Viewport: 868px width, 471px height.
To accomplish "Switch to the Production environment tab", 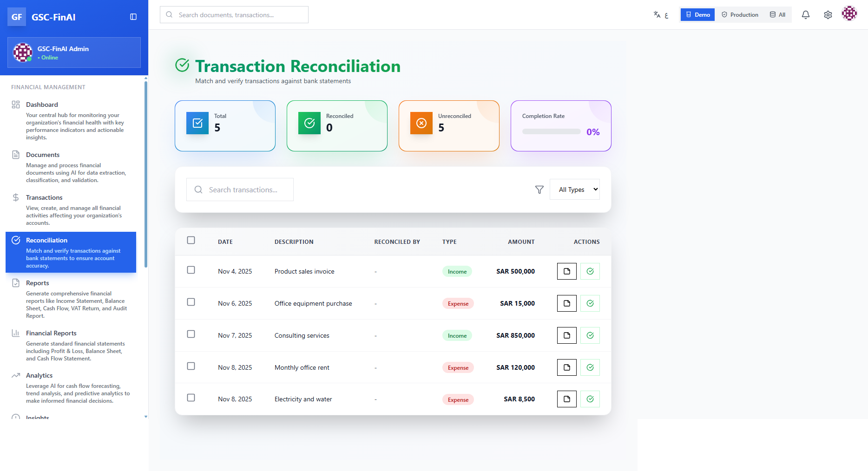I will (740, 14).
